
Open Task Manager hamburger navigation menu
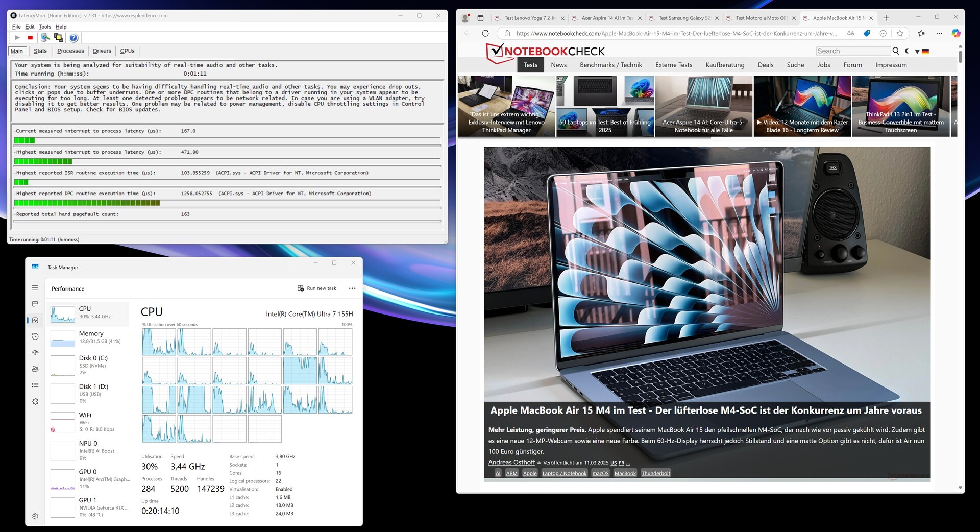(x=35, y=288)
